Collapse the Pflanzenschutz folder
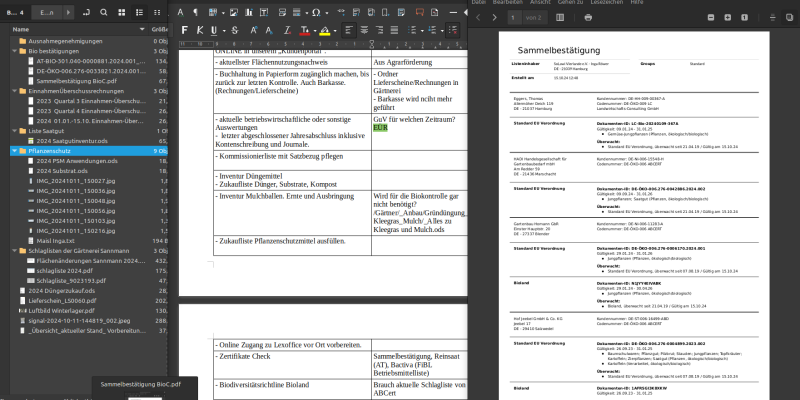The width and height of the screenshot is (800, 400). (x=12, y=151)
